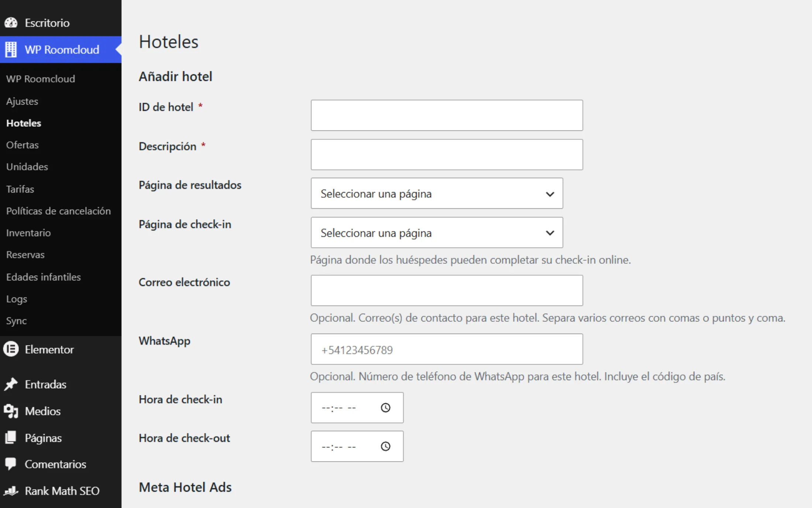Focus the Correo electrónico input field
The width and height of the screenshot is (812, 508).
point(447,290)
